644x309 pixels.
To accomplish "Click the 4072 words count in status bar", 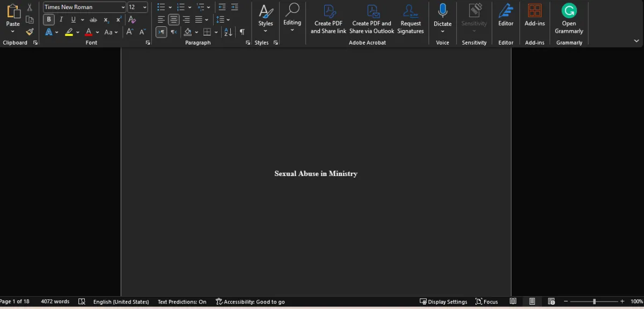I will pos(55,302).
